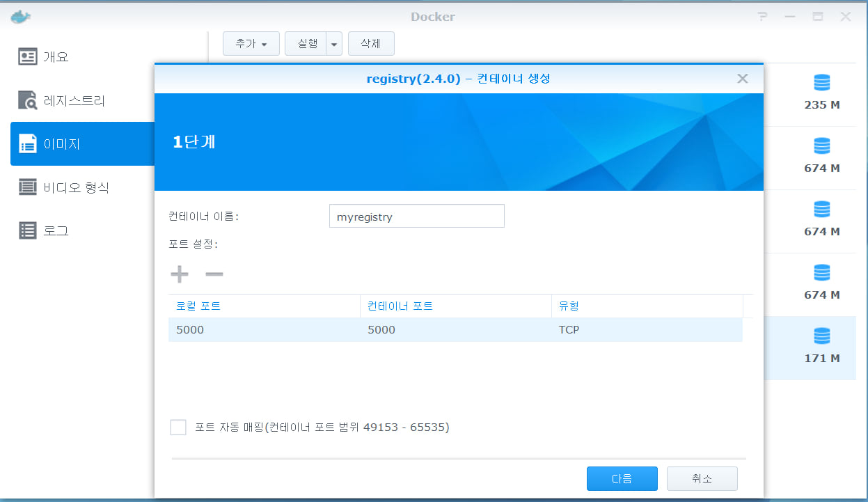This screenshot has height=502, width=868.
Task: Click the 로그 sidebar icon
Action: [x=28, y=230]
